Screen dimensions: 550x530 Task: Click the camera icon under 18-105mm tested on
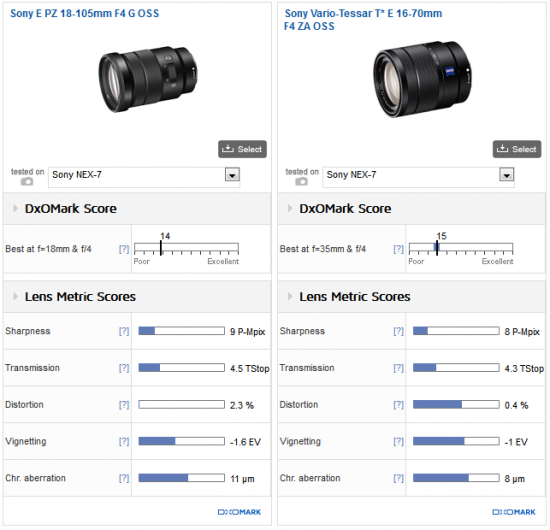[27, 181]
